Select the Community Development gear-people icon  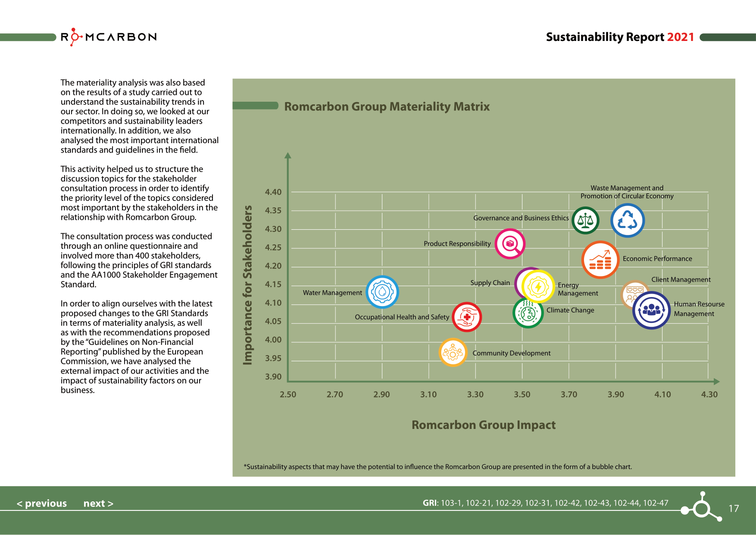click(453, 352)
